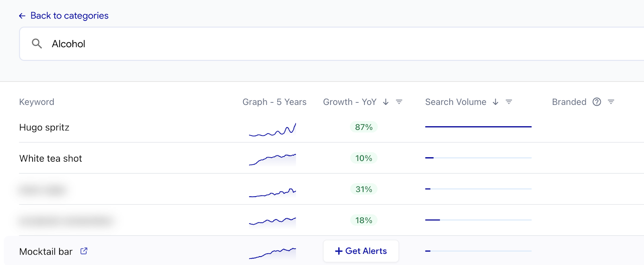Open the Search Volume filter icon
The image size is (644, 265).
pos(509,102)
